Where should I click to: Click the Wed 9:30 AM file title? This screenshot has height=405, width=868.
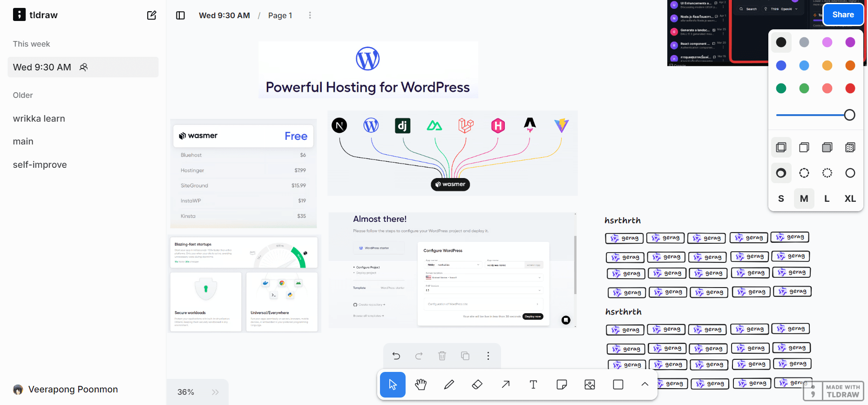[x=224, y=15]
